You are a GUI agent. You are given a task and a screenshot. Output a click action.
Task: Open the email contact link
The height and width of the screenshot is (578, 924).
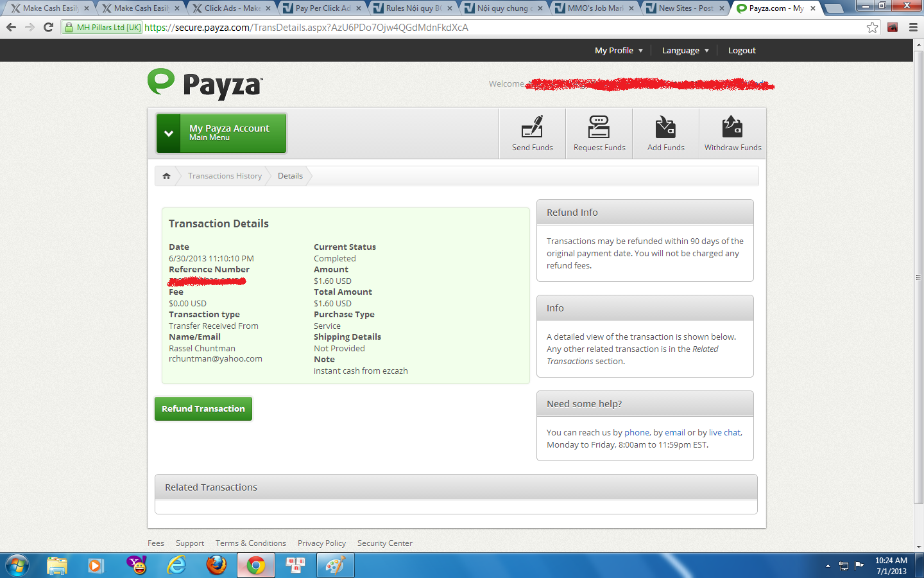pos(675,433)
